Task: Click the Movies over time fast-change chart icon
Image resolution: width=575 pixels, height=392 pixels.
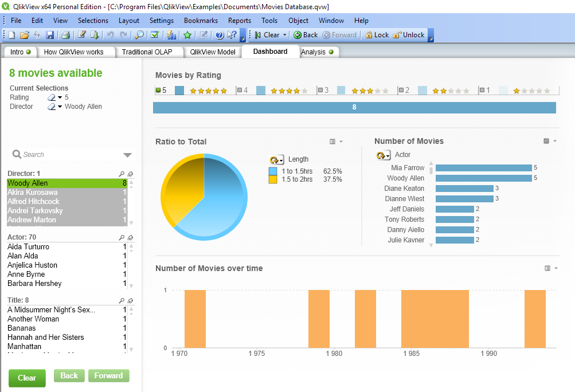Action: [x=547, y=268]
